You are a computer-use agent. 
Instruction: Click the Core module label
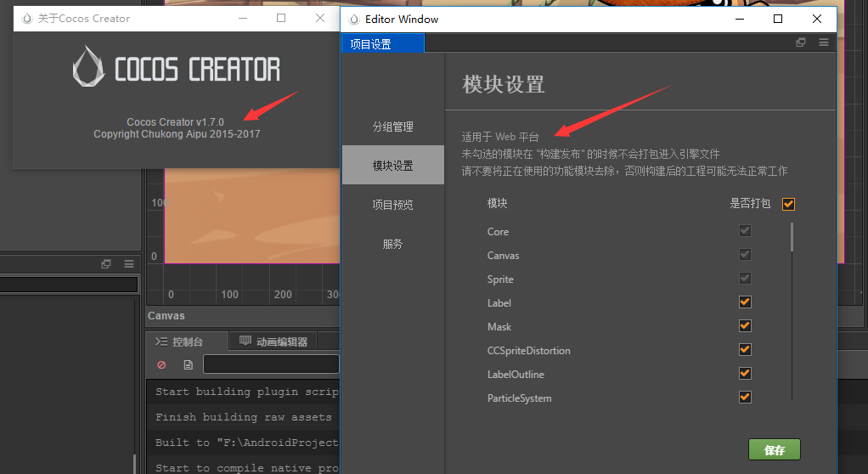pos(498,231)
